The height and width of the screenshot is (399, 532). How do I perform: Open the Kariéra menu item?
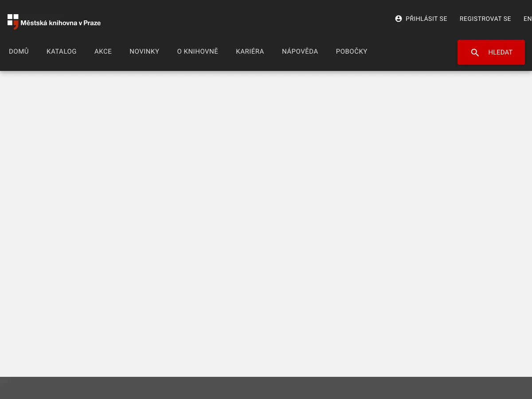tap(250, 51)
